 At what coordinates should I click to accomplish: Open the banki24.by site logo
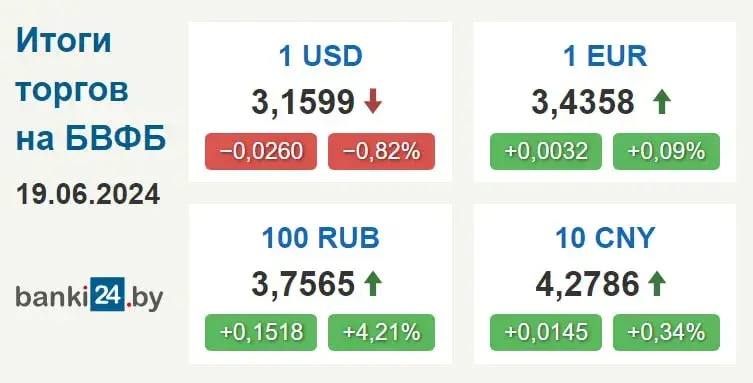(x=89, y=294)
